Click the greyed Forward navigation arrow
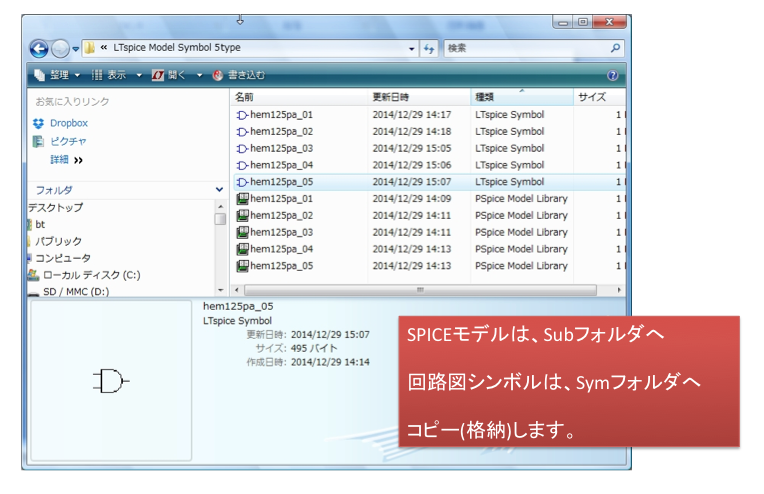The height and width of the screenshot is (494, 764). (60, 49)
